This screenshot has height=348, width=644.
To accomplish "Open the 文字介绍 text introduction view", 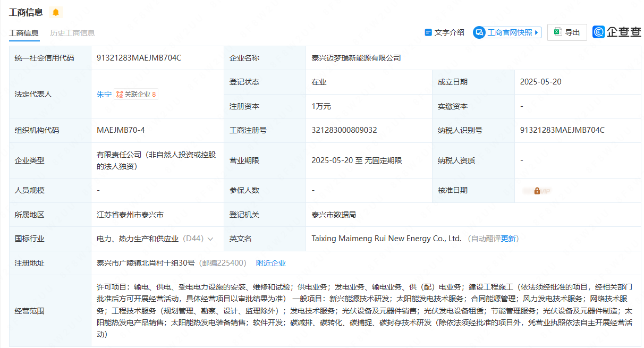I will click(x=444, y=32).
